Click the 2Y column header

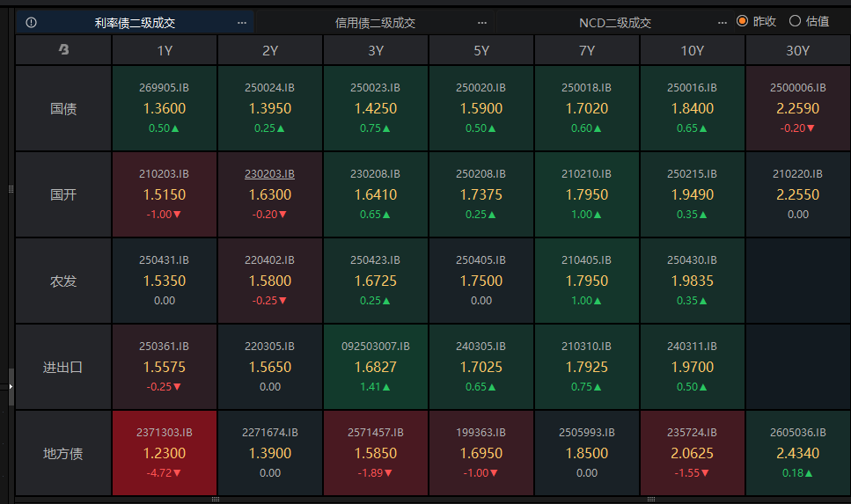tap(270, 50)
